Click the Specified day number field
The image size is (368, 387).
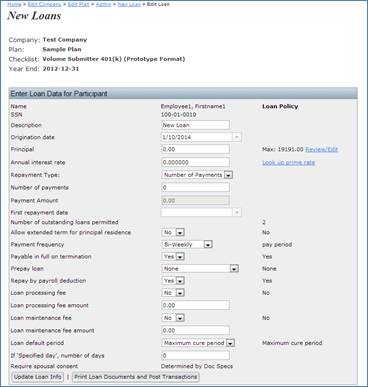[195, 355]
